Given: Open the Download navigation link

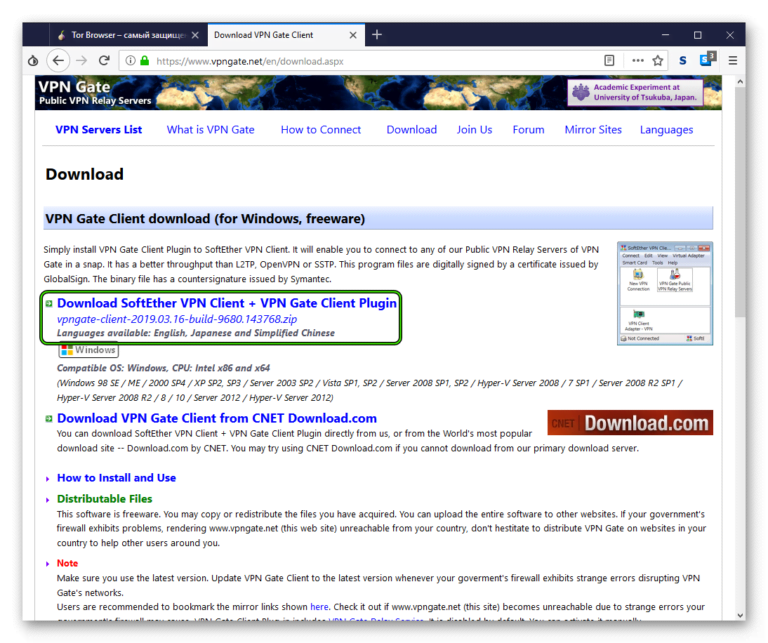Looking at the screenshot, I should coord(411,130).
